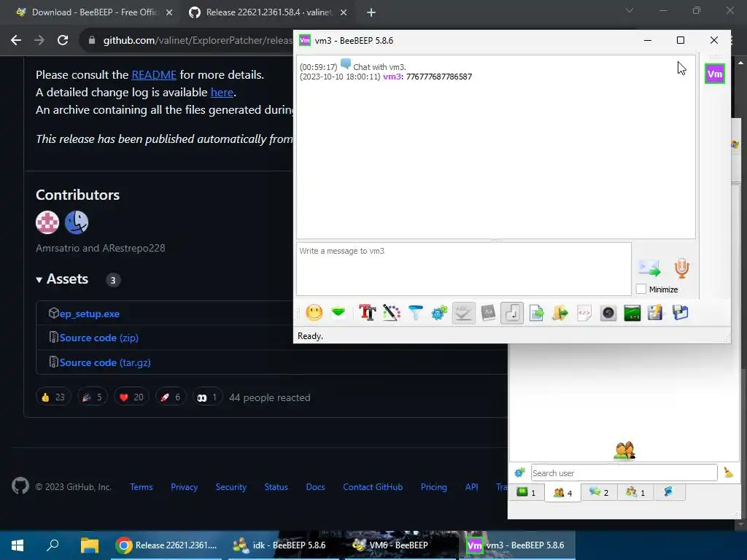This screenshot has height=560, width=747.
Task: Click the rocket reaction with 6
Action: (x=171, y=397)
